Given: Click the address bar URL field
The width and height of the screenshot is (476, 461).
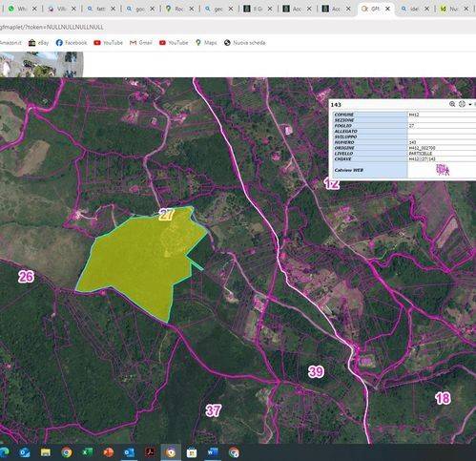Looking at the screenshot, I should [238, 27].
